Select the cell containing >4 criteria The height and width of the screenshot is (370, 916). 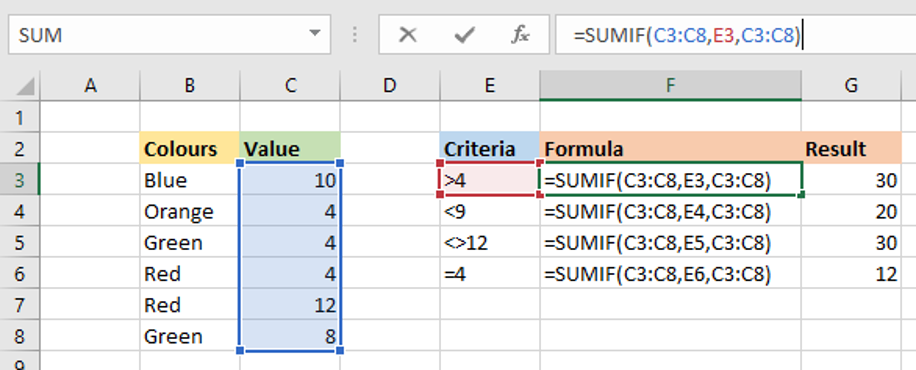point(488,180)
